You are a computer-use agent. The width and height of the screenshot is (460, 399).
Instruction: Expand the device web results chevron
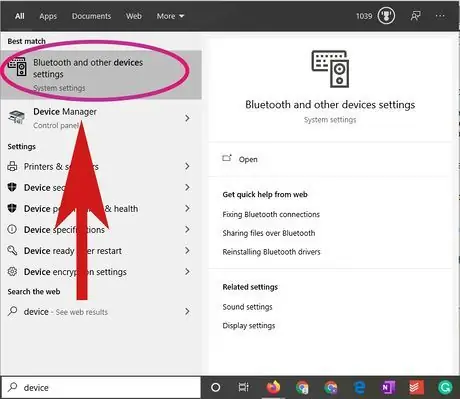pyautogui.click(x=187, y=311)
